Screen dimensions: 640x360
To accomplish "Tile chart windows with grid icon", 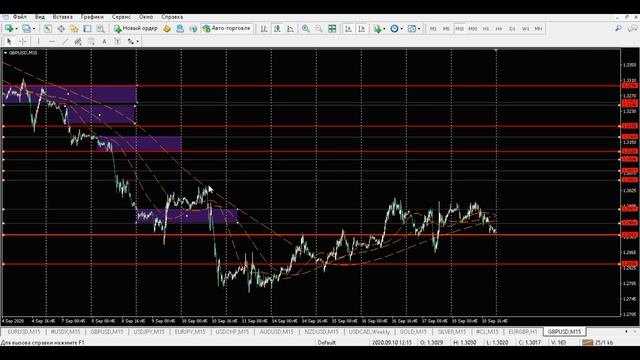I will coord(332,29).
